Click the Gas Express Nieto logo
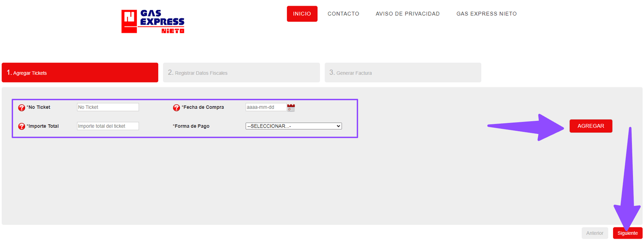The width and height of the screenshot is (644, 240). click(153, 21)
